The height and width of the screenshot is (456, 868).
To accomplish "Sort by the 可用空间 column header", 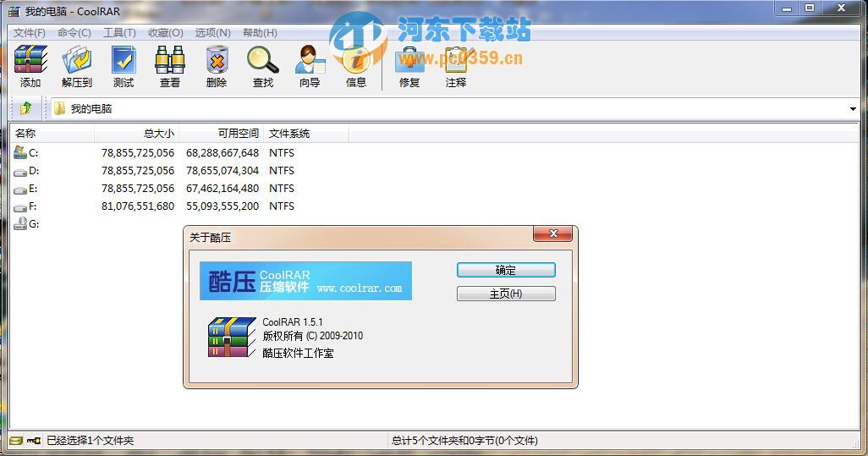I will (222, 134).
